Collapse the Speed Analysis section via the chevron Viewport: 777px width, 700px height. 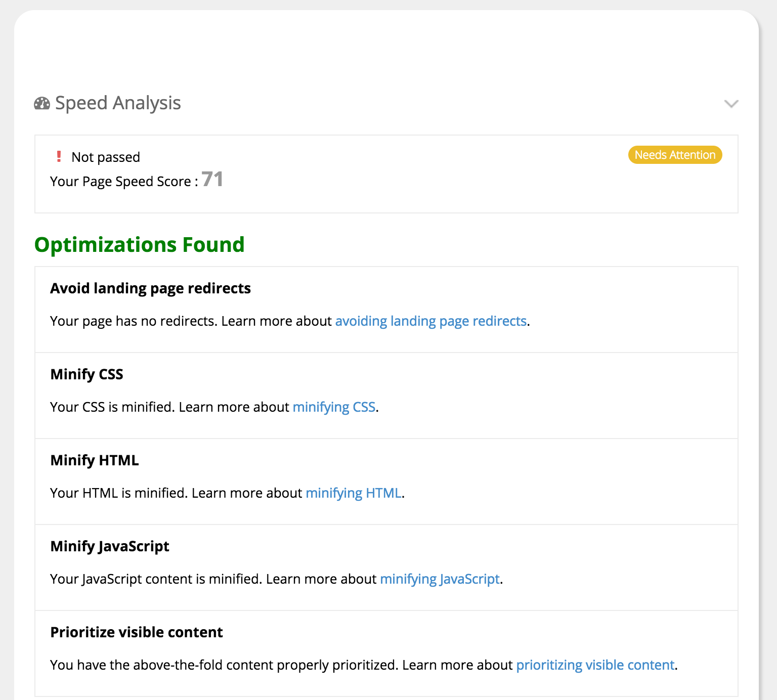[x=731, y=104]
